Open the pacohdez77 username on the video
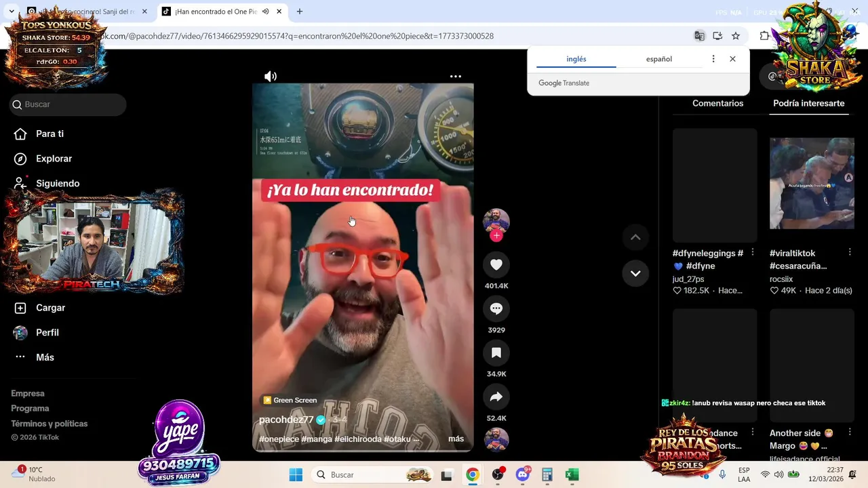Viewport: 868px width, 488px height. 286,420
